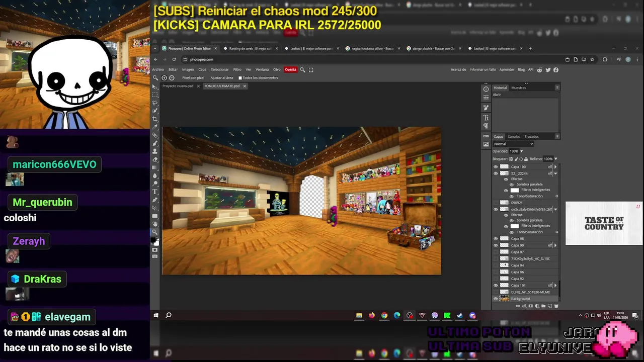Click the Pixel por píxel button
This screenshot has width=644, height=362.
(x=193, y=78)
